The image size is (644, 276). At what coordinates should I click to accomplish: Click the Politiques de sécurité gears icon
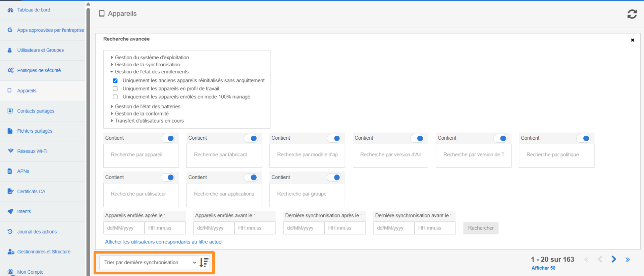(10, 70)
